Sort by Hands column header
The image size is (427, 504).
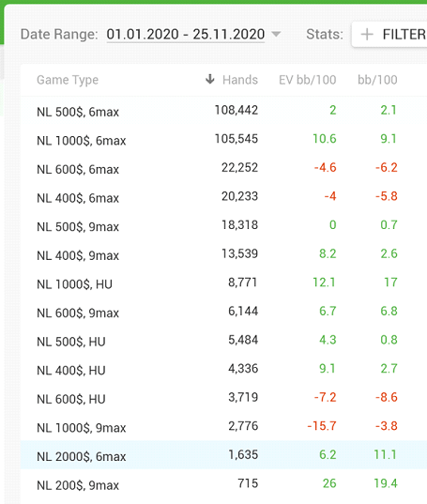[240, 80]
